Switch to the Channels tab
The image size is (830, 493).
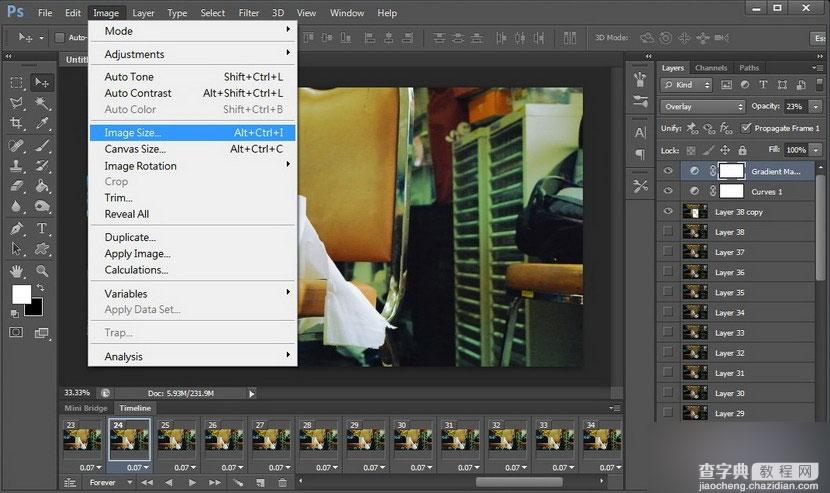(x=711, y=68)
